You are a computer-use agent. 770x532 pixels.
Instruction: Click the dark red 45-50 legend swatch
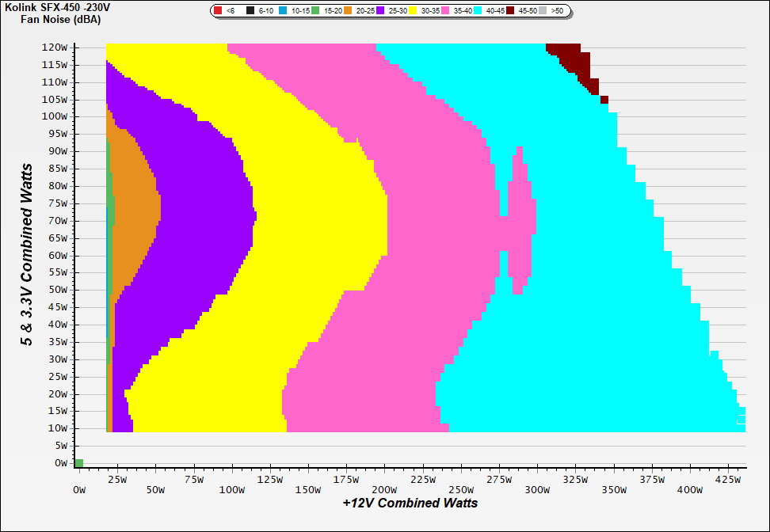click(510, 11)
